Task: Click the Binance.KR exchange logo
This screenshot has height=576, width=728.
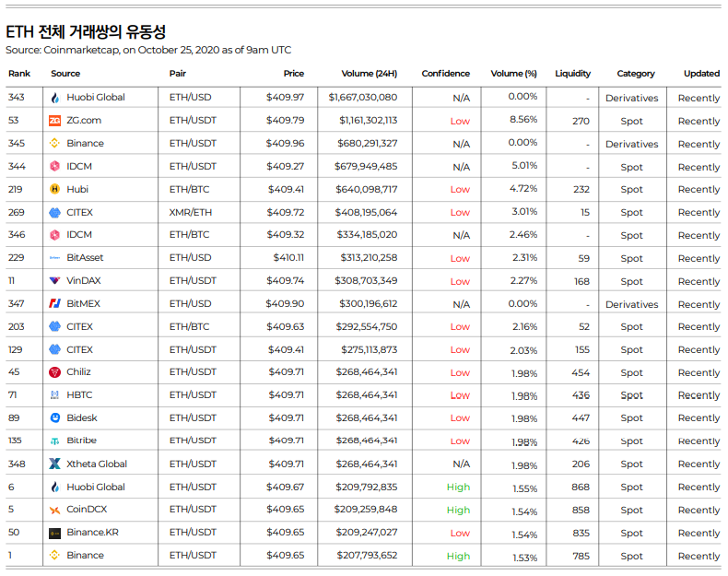Action: (x=54, y=534)
